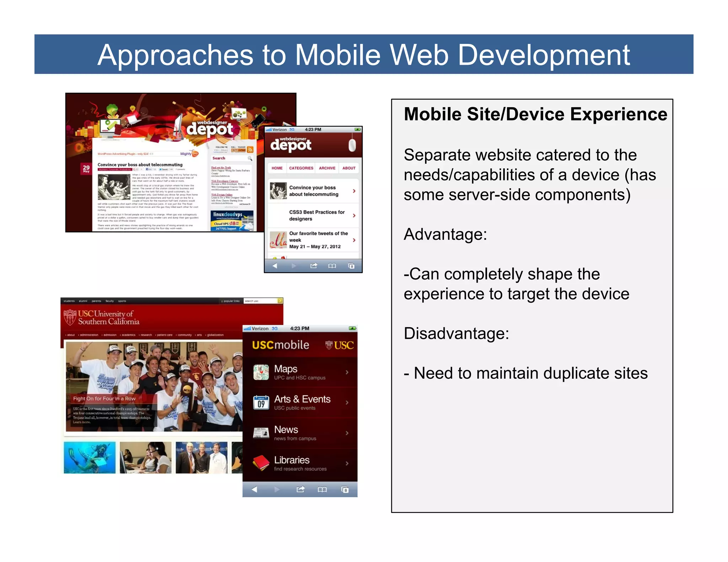Screen dimensions: 728x562
Task: Click the academics link in USC navigation
Action: tap(128, 335)
